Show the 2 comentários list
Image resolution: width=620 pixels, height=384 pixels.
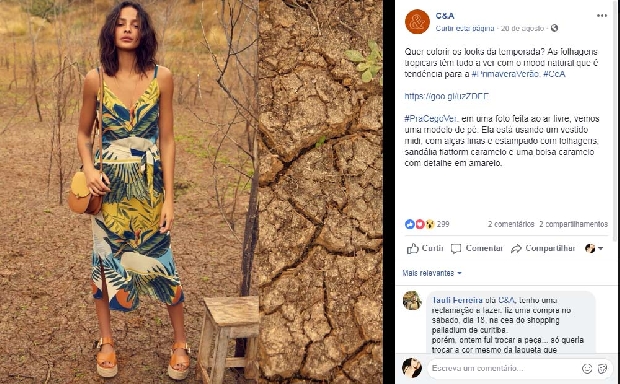pyautogui.click(x=511, y=224)
